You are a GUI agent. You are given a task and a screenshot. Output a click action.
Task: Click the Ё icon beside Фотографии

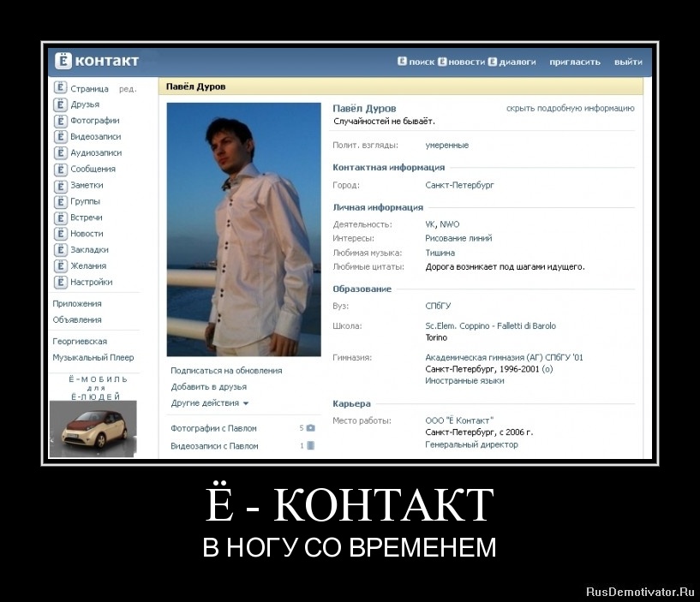click(59, 120)
